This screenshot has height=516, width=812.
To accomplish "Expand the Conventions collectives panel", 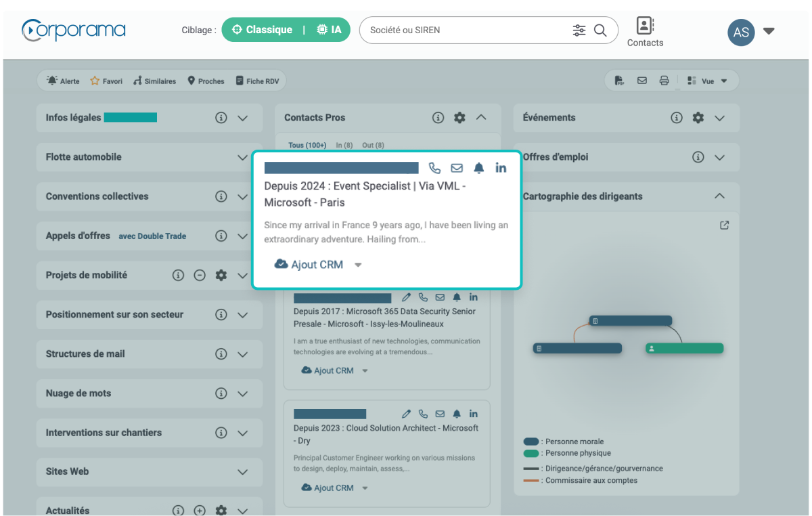I will tap(243, 197).
